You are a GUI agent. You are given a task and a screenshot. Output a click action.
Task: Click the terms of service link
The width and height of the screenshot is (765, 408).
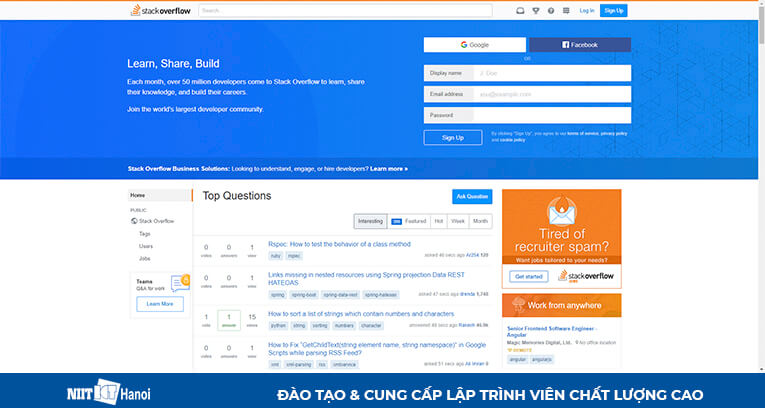click(x=582, y=133)
